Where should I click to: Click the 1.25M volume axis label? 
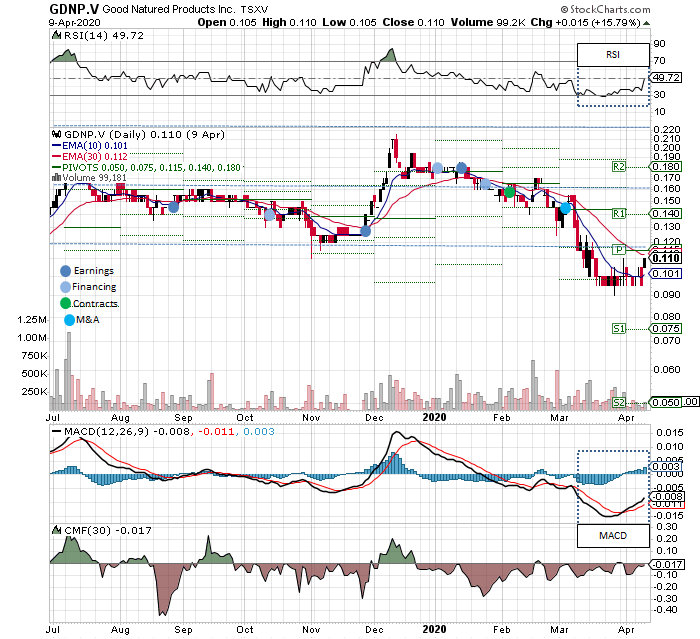click(32, 320)
